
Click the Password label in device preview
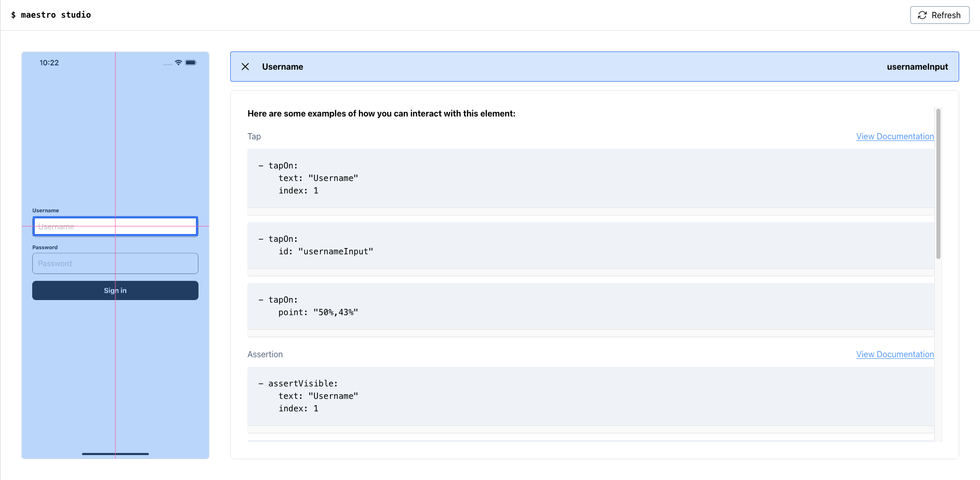(x=45, y=248)
